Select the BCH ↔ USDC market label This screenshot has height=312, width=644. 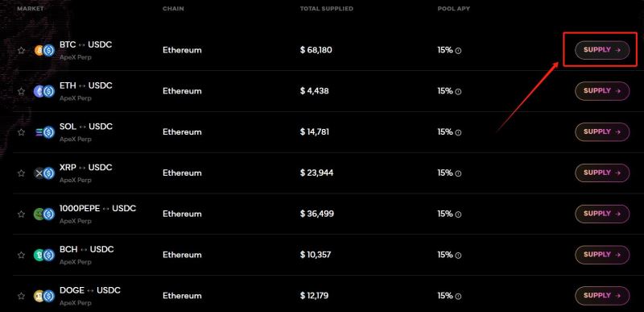tap(87, 249)
